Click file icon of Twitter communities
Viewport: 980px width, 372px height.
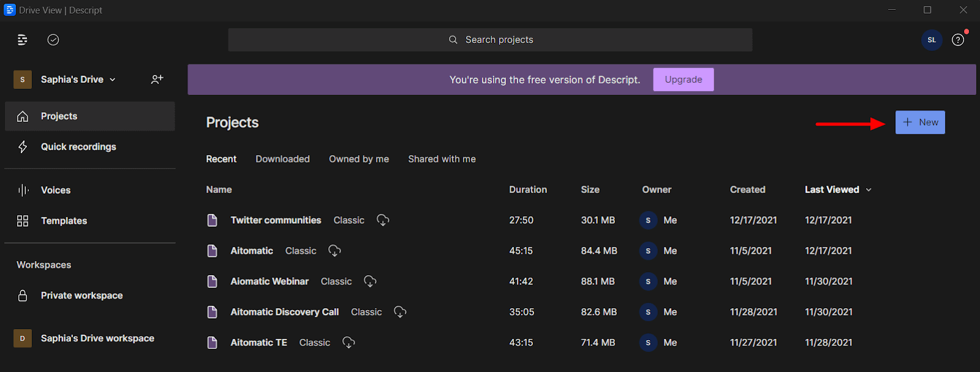[x=213, y=220]
